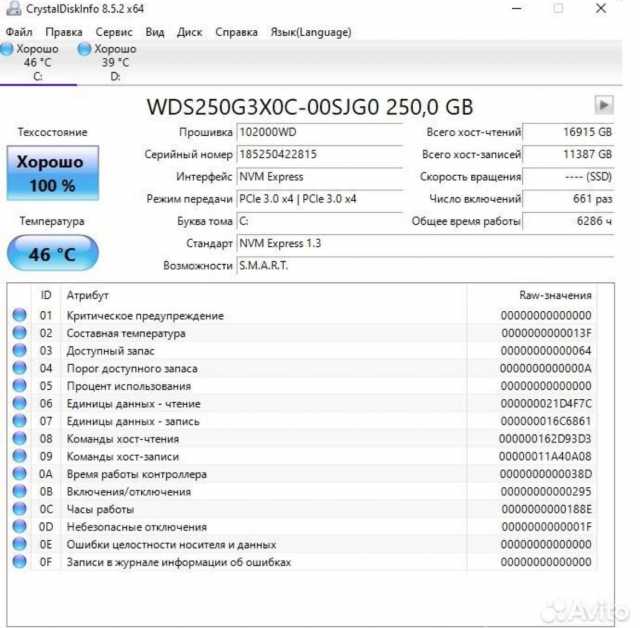Screen dimensions: 640x628
Task: Click raw value 000000000001F
Action: click(546, 527)
